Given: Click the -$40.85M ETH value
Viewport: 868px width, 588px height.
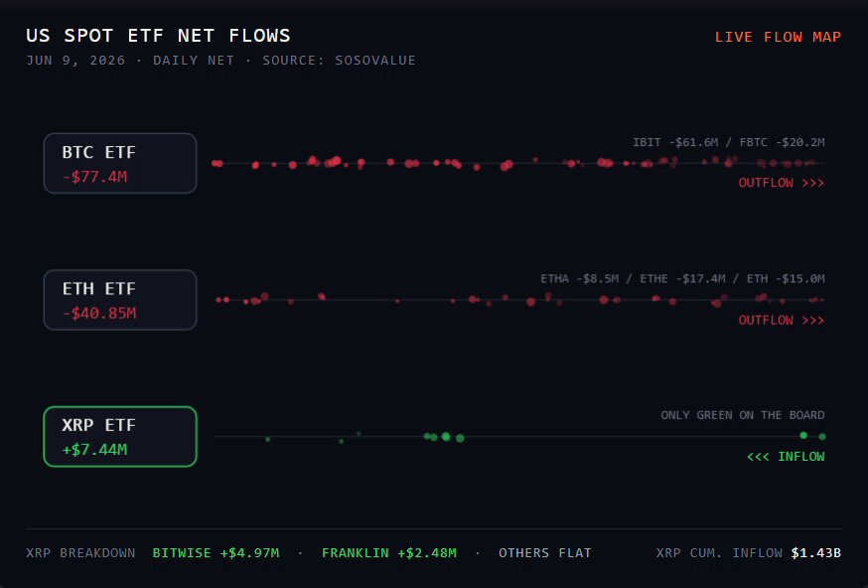Looking at the screenshot, I should [99, 314].
